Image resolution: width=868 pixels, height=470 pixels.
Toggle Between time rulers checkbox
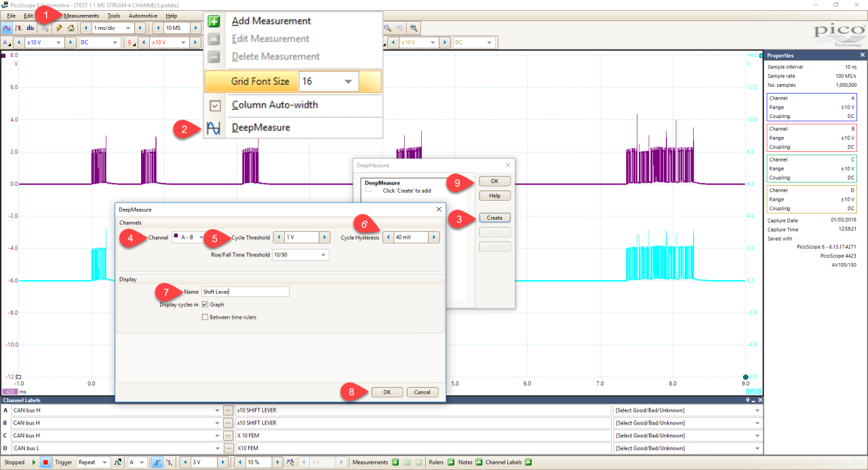click(x=205, y=317)
